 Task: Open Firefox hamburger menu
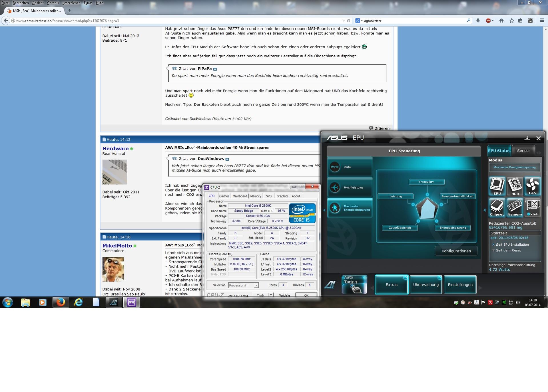click(542, 21)
